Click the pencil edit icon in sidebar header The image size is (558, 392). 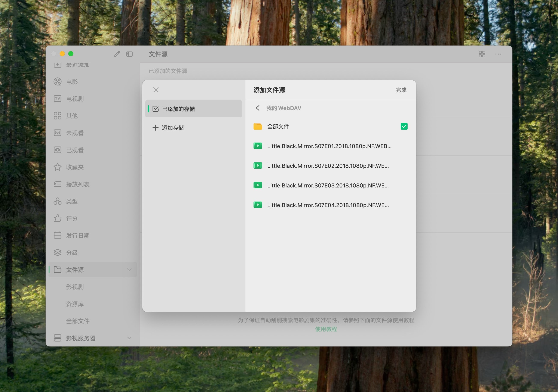(117, 54)
